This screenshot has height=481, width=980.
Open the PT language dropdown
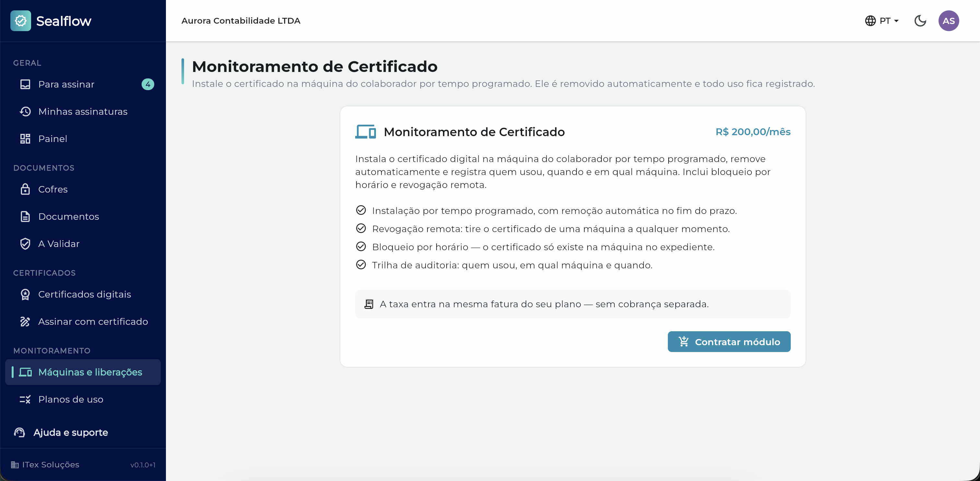click(882, 20)
